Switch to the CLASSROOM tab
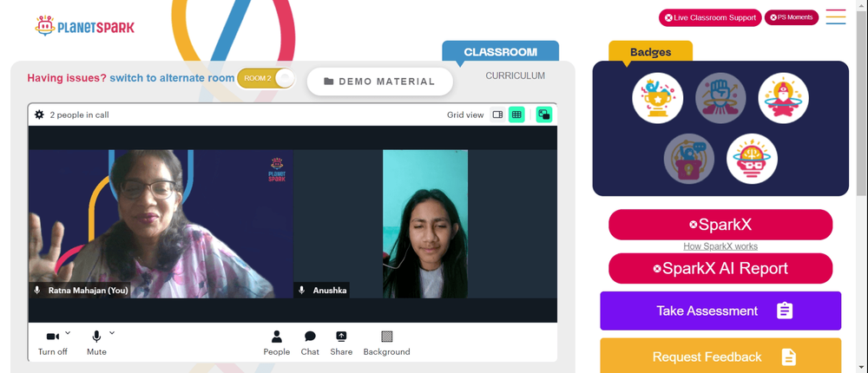 501,51
